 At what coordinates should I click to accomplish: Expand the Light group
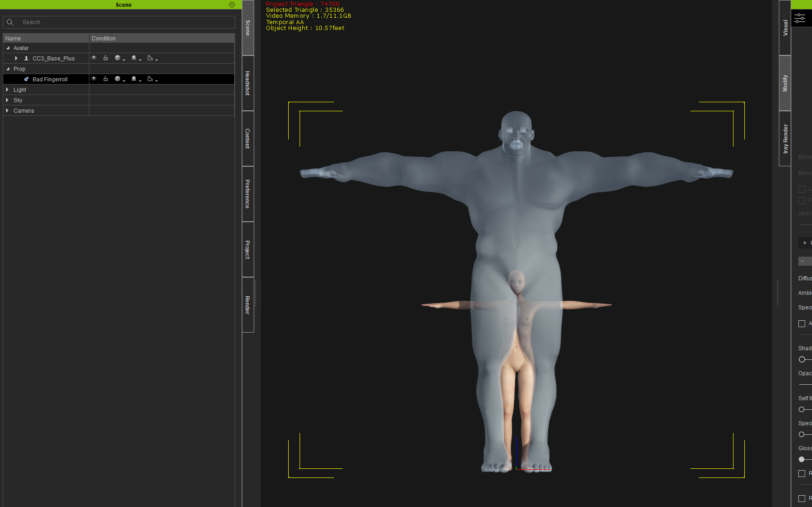[x=7, y=89]
